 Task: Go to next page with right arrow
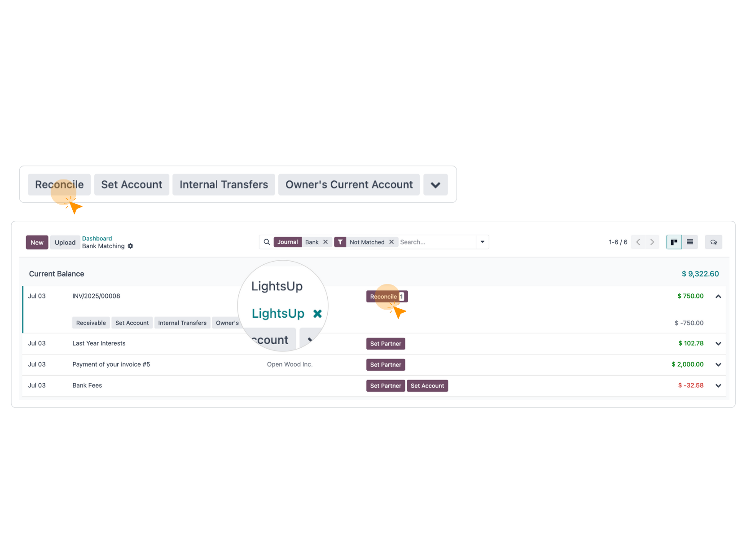[652, 242]
